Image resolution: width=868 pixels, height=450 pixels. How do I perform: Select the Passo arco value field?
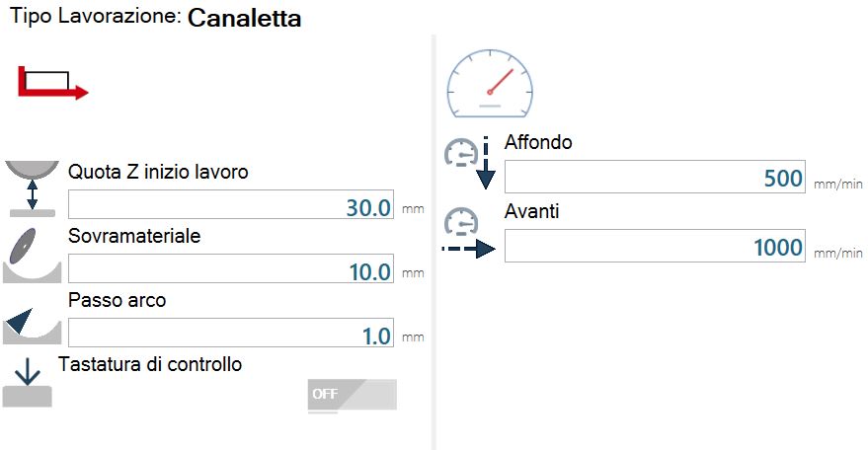pyautogui.click(x=231, y=333)
